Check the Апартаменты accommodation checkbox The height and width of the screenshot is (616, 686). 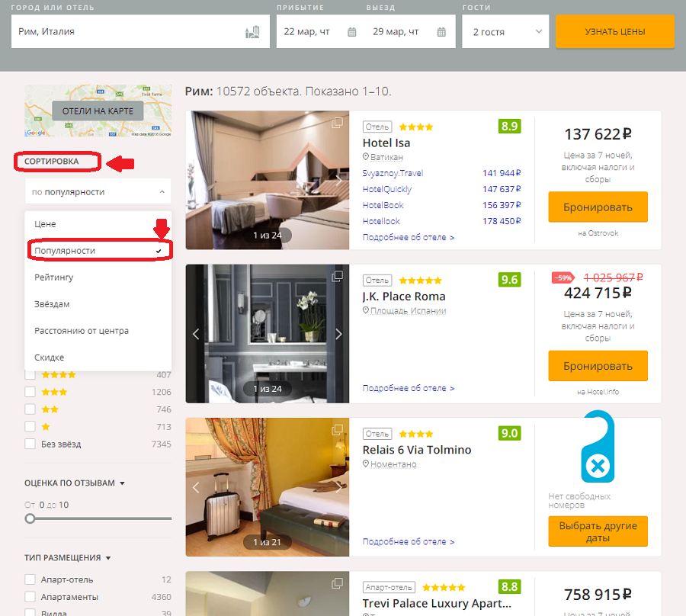(30, 597)
